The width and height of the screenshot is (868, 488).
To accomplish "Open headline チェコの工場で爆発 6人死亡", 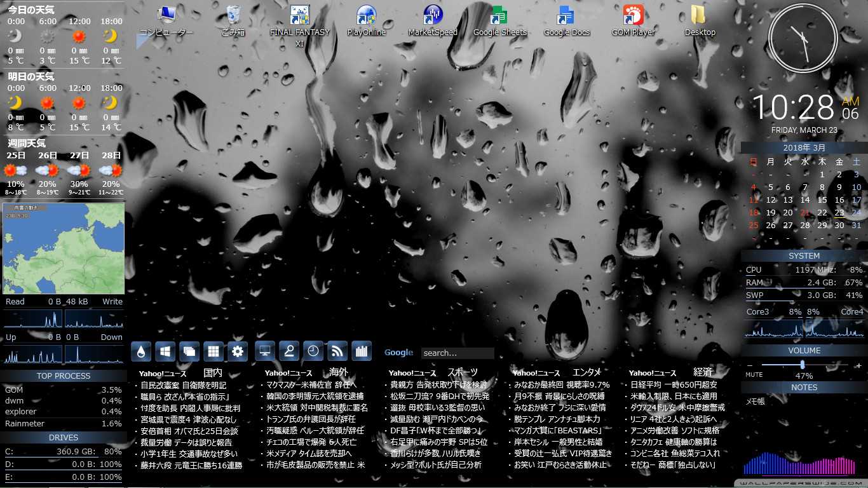I will click(311, 442).
